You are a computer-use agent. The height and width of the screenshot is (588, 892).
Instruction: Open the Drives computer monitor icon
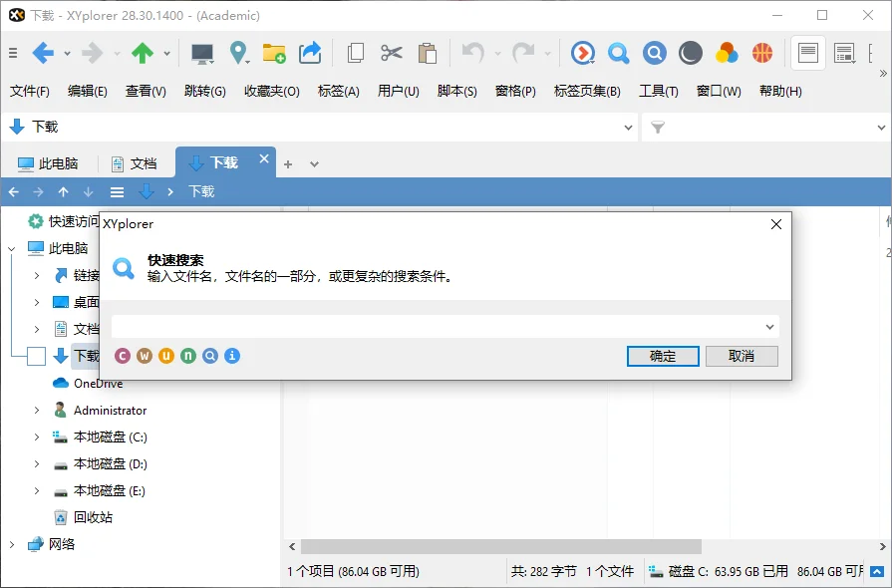(x=202, y=54)
